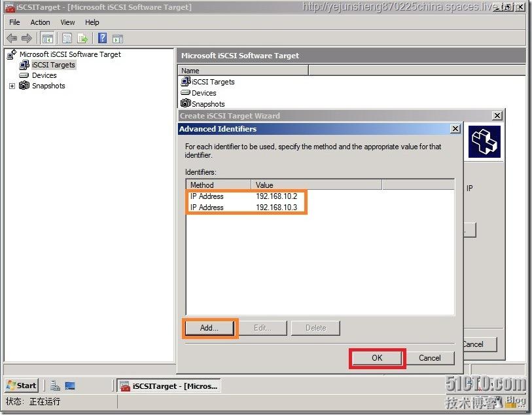Click the Name column header

[243, 71]
